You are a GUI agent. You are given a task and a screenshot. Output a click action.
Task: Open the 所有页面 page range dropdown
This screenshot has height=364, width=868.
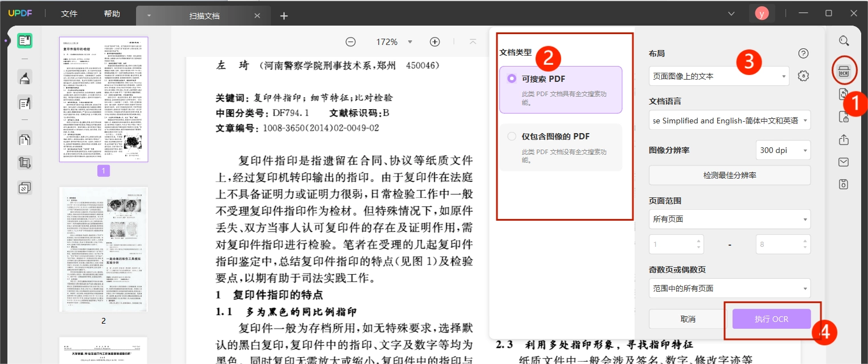coord(730,219)
